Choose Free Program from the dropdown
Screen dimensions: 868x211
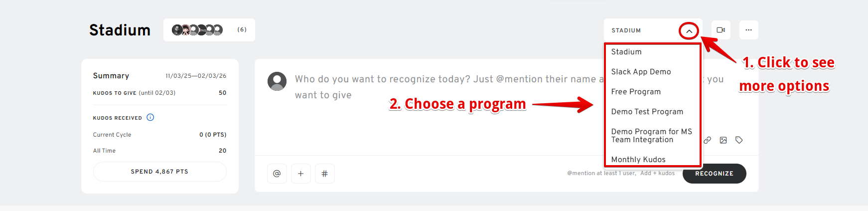636,92
